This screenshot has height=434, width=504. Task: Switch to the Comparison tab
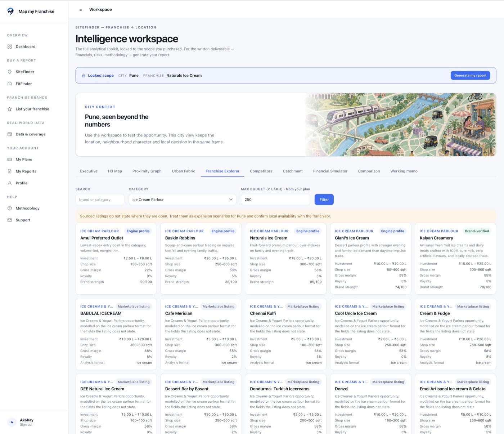tap(369, 171)
